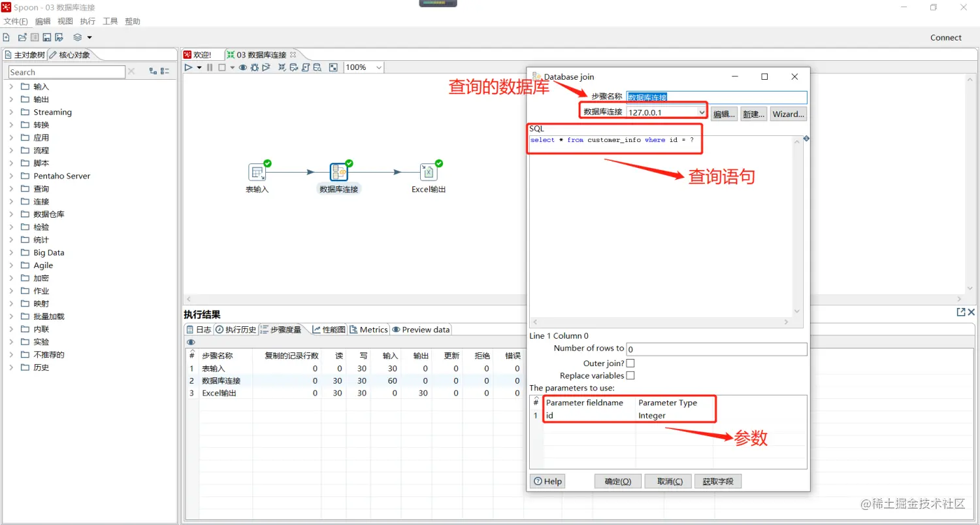This screenshot has width=980, height=525.
Task: Click the Connect link at top right
Action: coord(946,37)
